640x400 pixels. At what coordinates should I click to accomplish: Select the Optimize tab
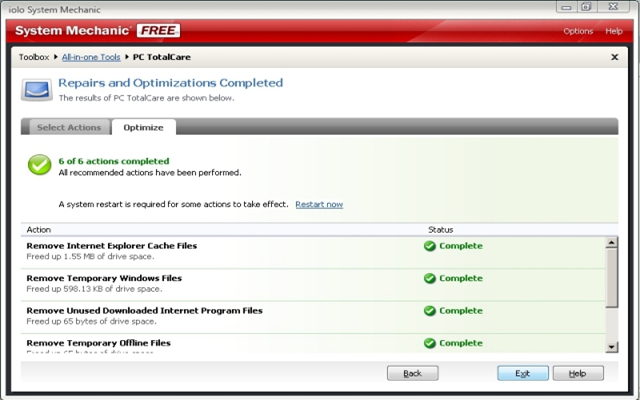(x=144, y=127)
